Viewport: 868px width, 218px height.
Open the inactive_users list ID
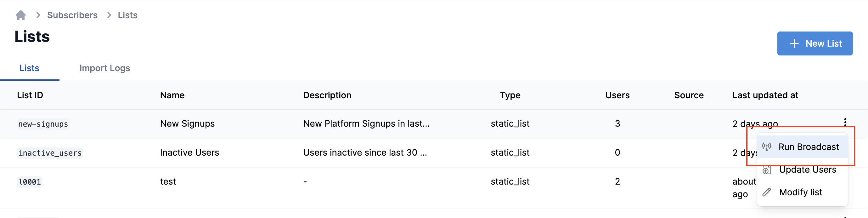coord(50,153)
